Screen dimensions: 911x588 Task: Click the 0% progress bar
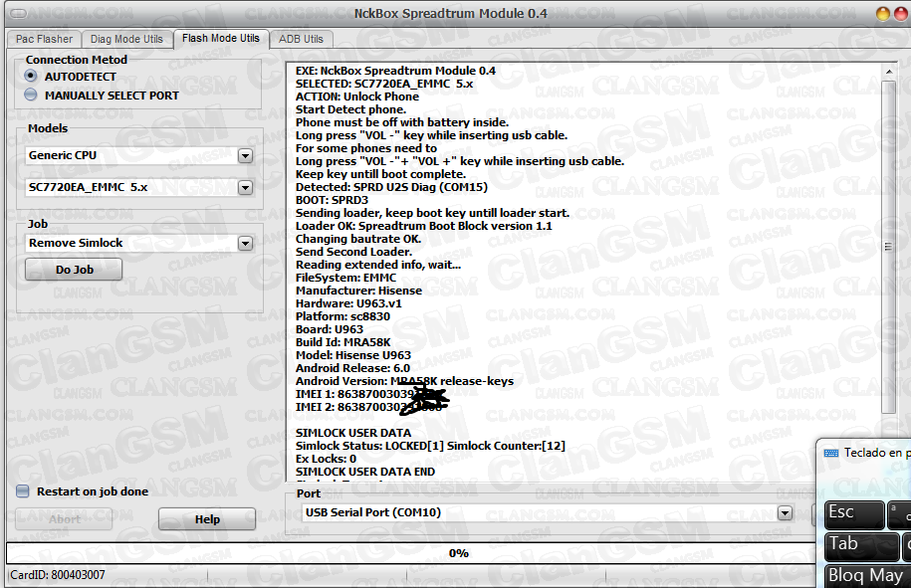(x=411, y=553)
